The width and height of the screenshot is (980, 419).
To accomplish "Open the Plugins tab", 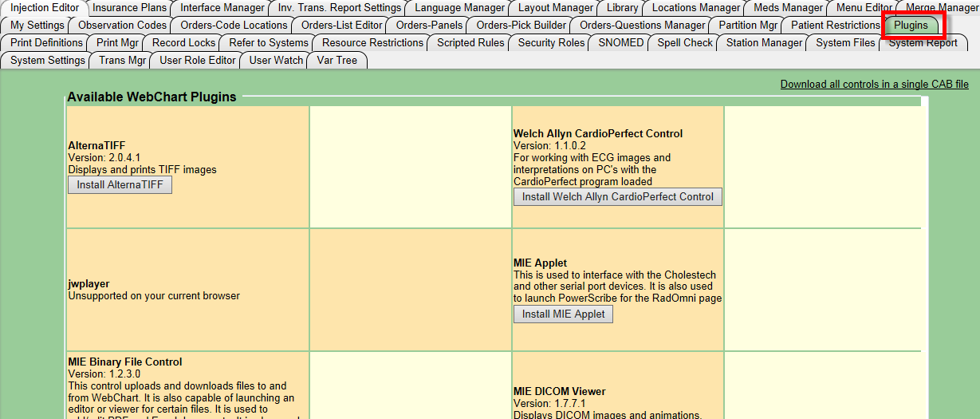I will click(x=911, y=25).
